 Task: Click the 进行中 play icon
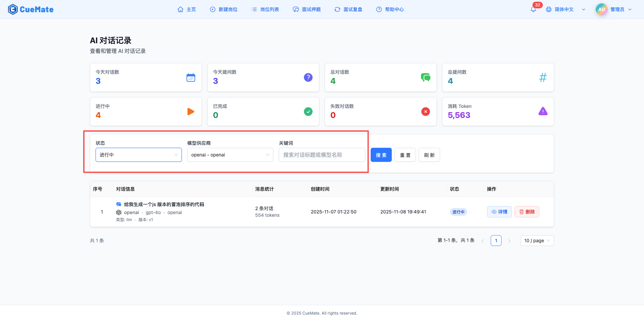coord(191,111)
